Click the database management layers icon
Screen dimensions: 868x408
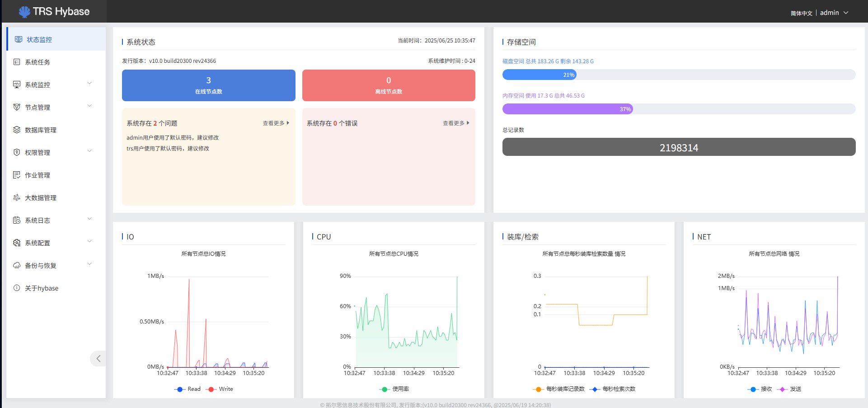coord(17,130)
